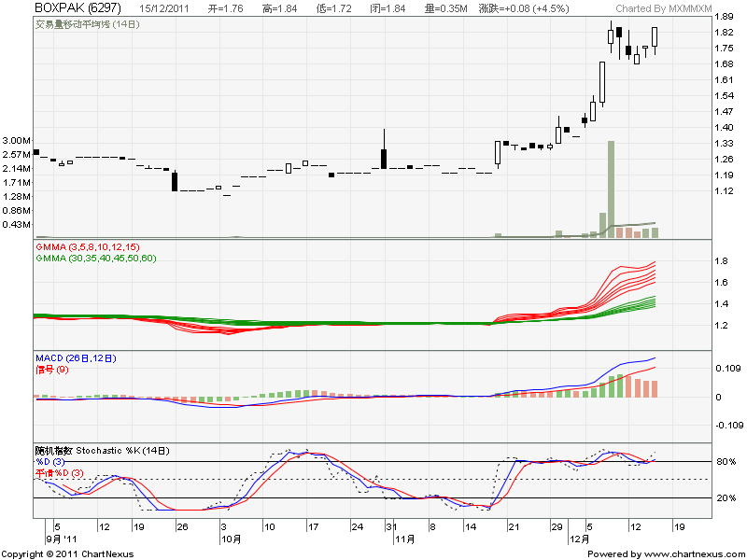This screenshot has width=747, height=560.
Task: Click the 12月 month marker on date axis
Action: pyautogui.click(x=581, y=539)
